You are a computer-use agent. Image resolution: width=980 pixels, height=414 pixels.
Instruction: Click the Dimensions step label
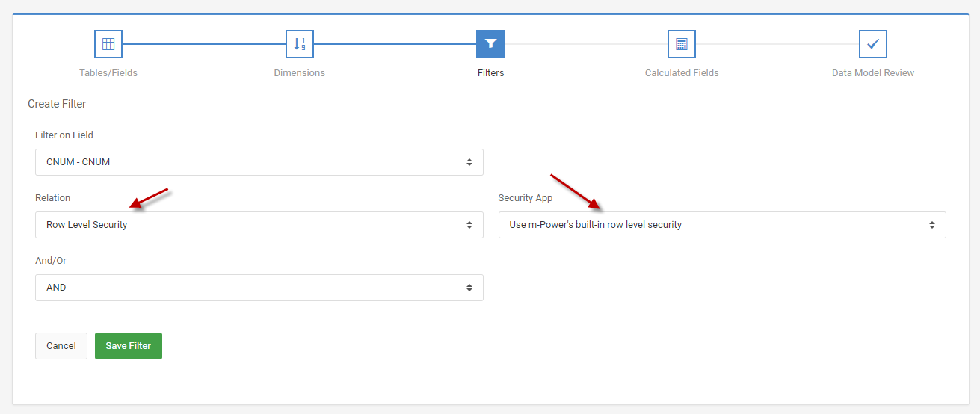(300, 73)
